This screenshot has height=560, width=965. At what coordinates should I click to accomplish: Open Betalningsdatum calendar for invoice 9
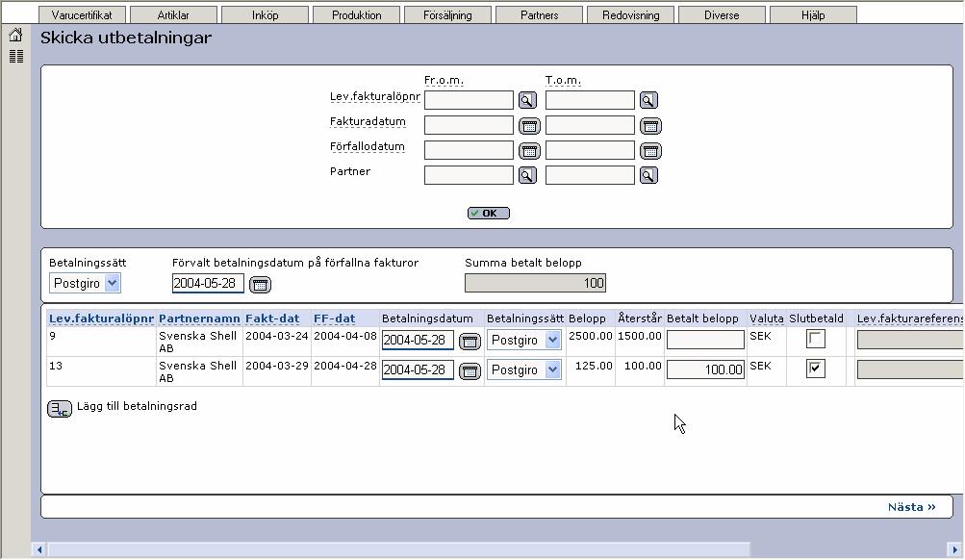[470, 342]
